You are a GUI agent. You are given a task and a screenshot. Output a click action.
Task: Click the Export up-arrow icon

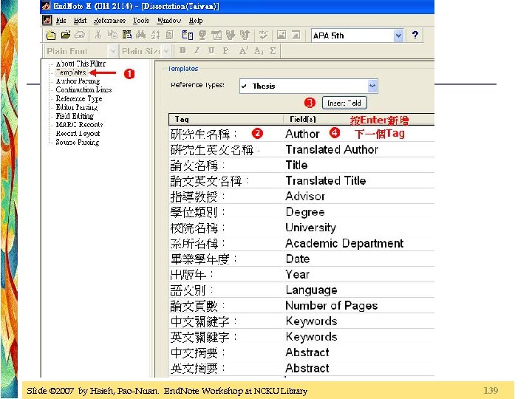click(245, 35)
